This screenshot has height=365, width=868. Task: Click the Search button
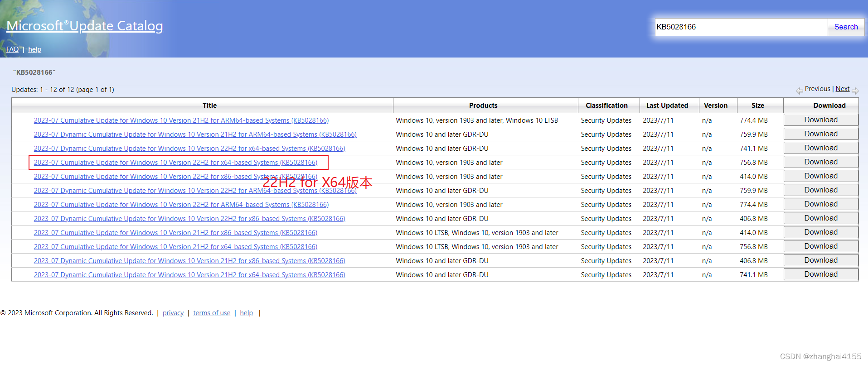click(846, 27)
